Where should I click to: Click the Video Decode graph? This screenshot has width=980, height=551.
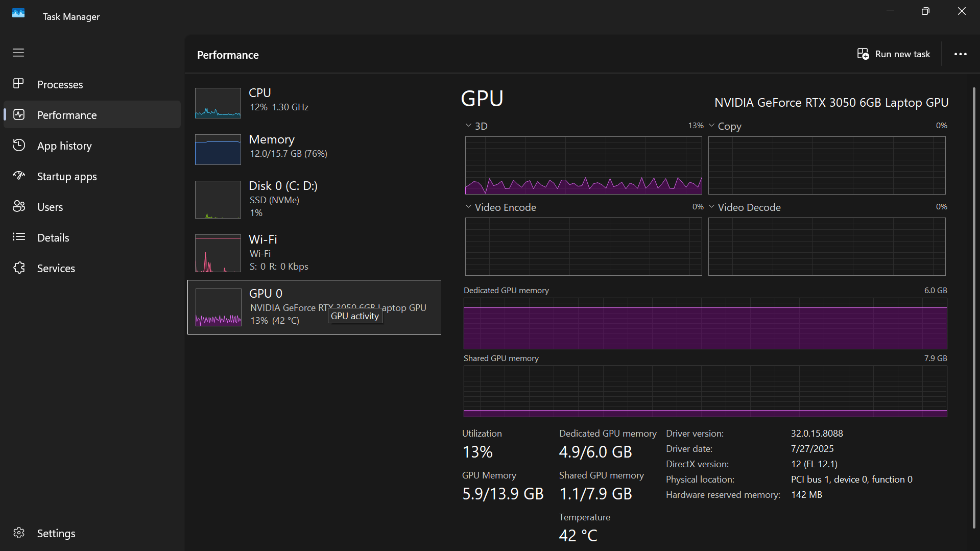[827, 247]
